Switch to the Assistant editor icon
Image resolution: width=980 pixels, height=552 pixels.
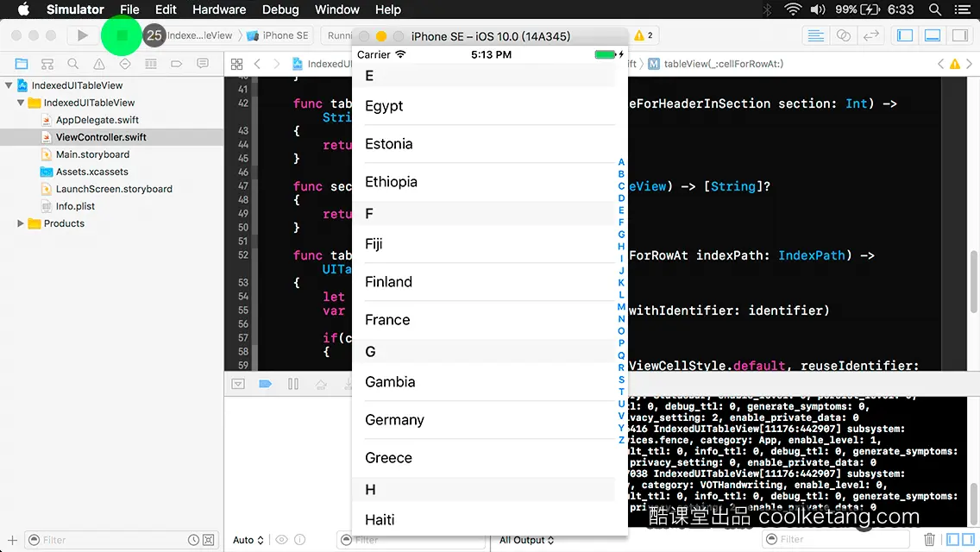point(843,35)
